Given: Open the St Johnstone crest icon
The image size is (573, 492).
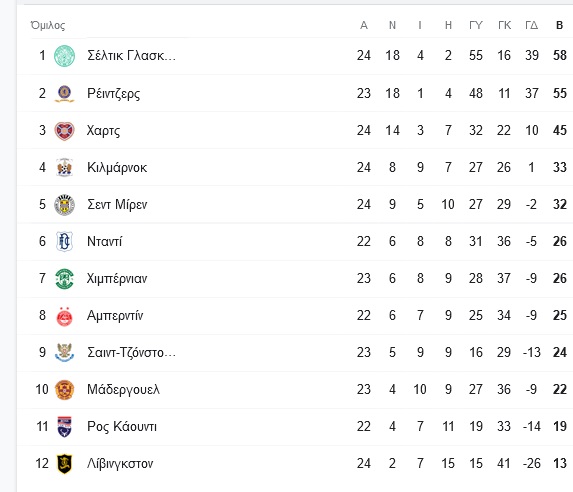Looking at the screenshot, I should pyautogui.click(x=64, y=352).
